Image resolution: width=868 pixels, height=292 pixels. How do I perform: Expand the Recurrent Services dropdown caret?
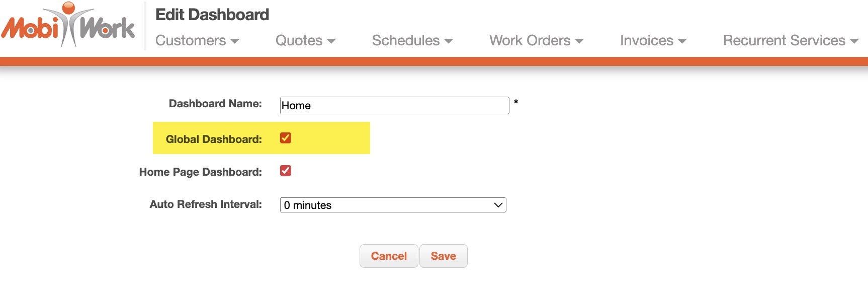854,42
